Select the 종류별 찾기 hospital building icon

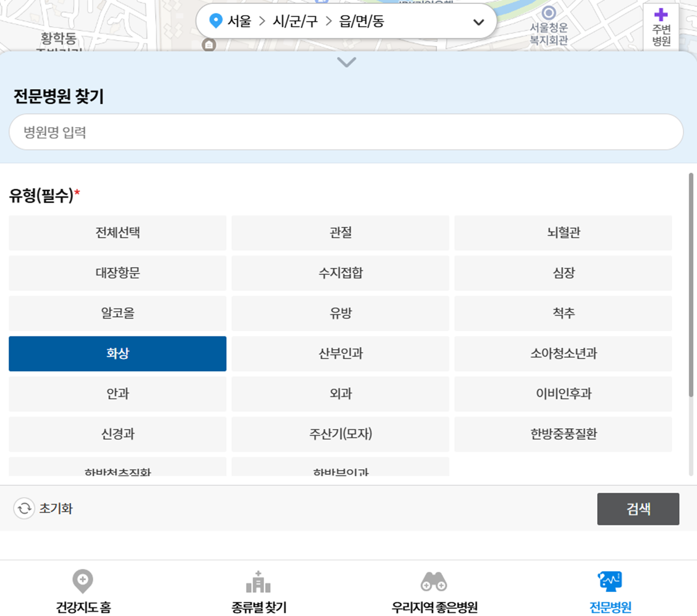pos(258,581)
